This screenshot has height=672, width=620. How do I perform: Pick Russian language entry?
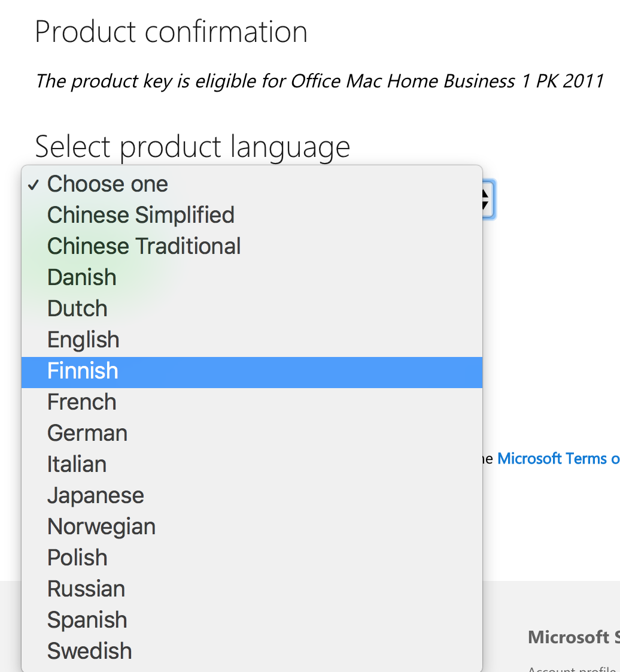click(x=252, y=589)
